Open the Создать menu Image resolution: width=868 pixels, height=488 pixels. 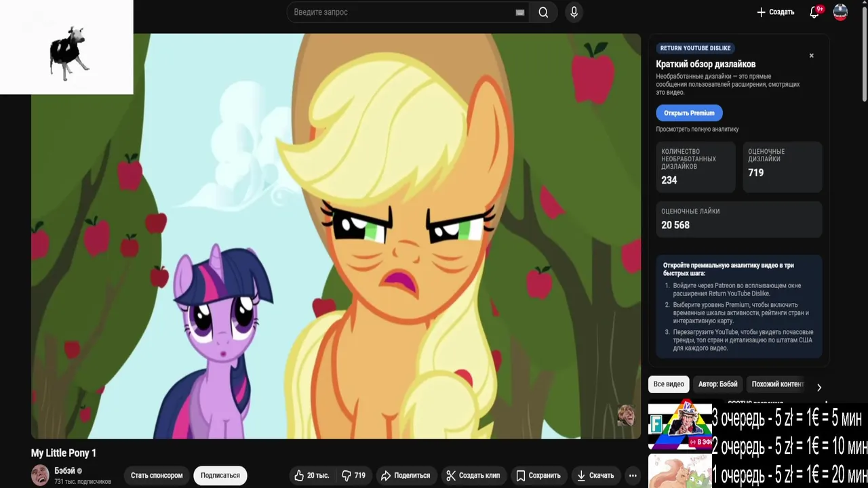[775, 12]
